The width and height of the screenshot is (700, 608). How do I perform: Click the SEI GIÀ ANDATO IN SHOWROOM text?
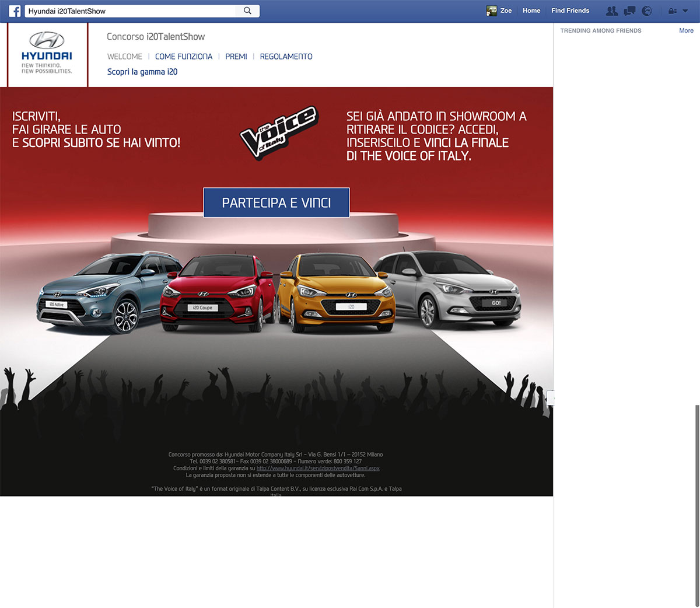[x=436, y=136]
